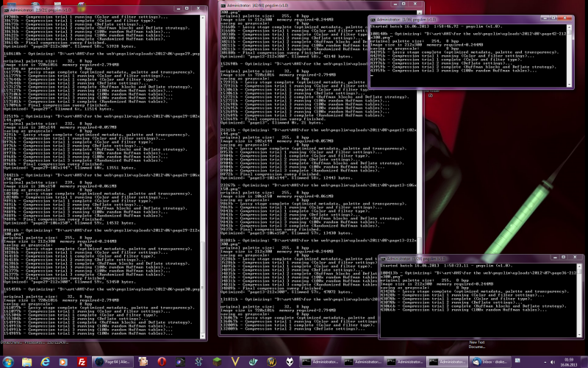Click scroll-up arrow in the [1/36] pngslim window

569,27
